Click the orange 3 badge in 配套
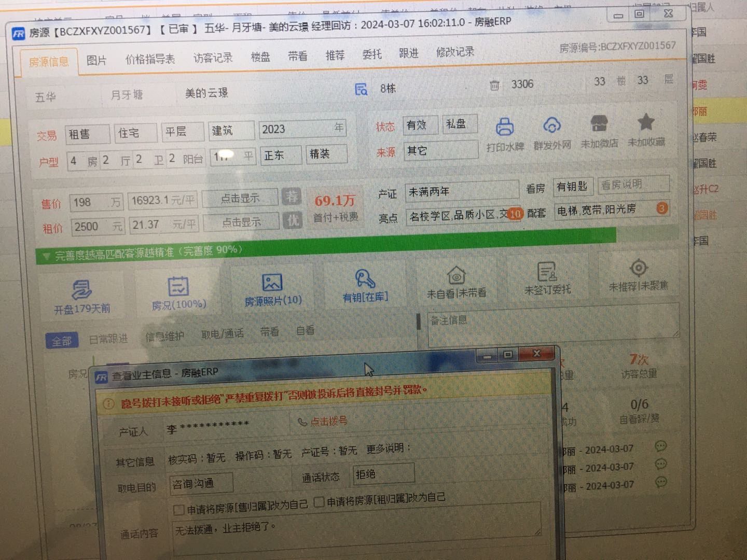This screenshot has width=747, height=560. (661, 208)
